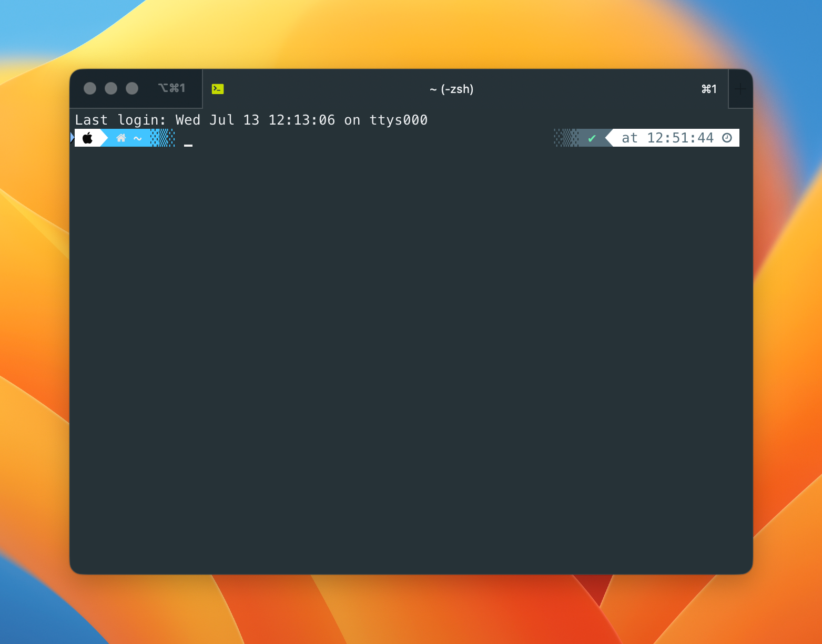Click the 'Last login' line text
This screenshot has width=822, height=644.
(x=251, y=120)
